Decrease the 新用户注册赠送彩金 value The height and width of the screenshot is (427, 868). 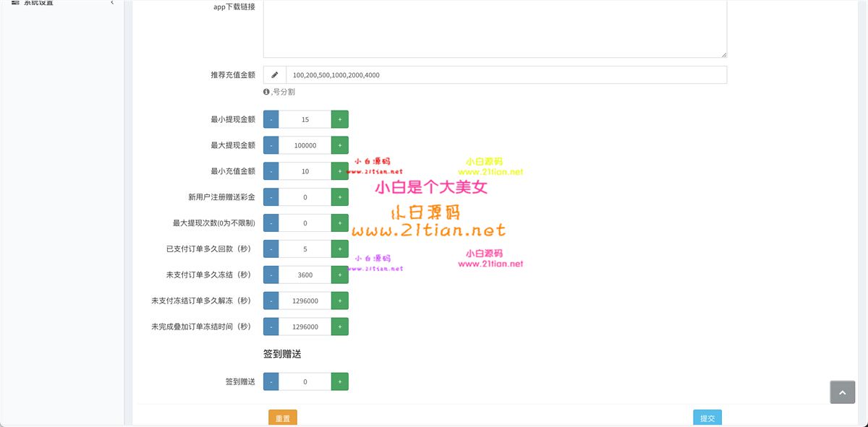271,197
